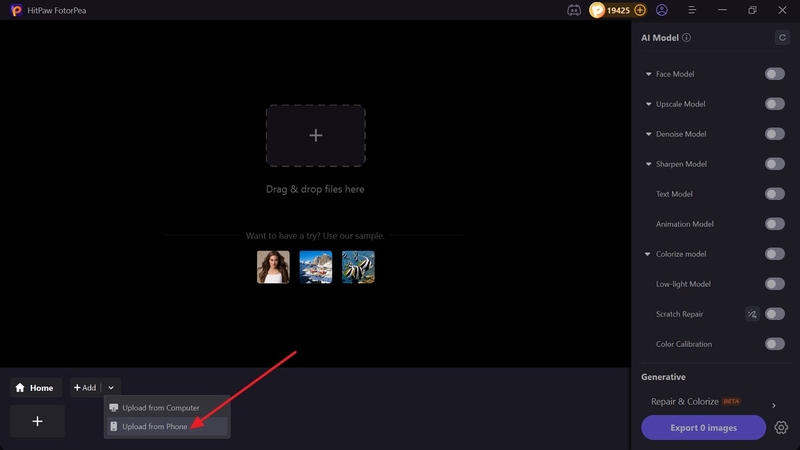
Task: Turn on the Denoise Model switch
Action: point(774,134)
